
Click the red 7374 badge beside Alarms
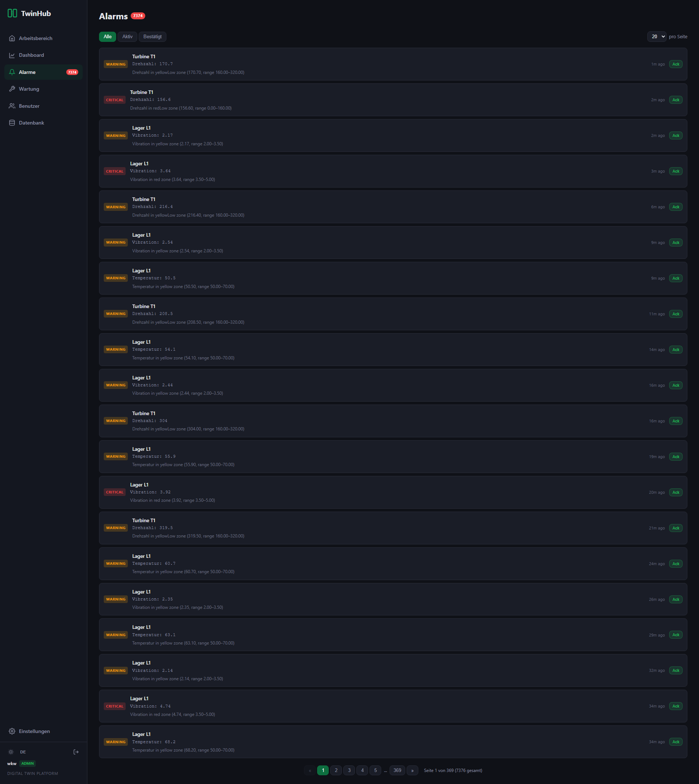138,16
